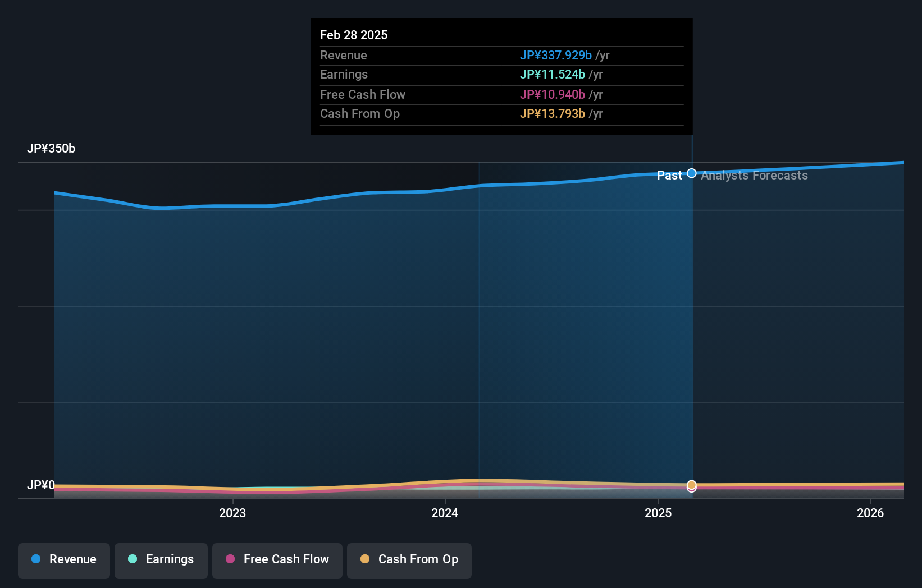The width and height of the screenshot is (922, 588).
Task: Click the JP¥11.524b earnings value
Action: click(553, 75)
